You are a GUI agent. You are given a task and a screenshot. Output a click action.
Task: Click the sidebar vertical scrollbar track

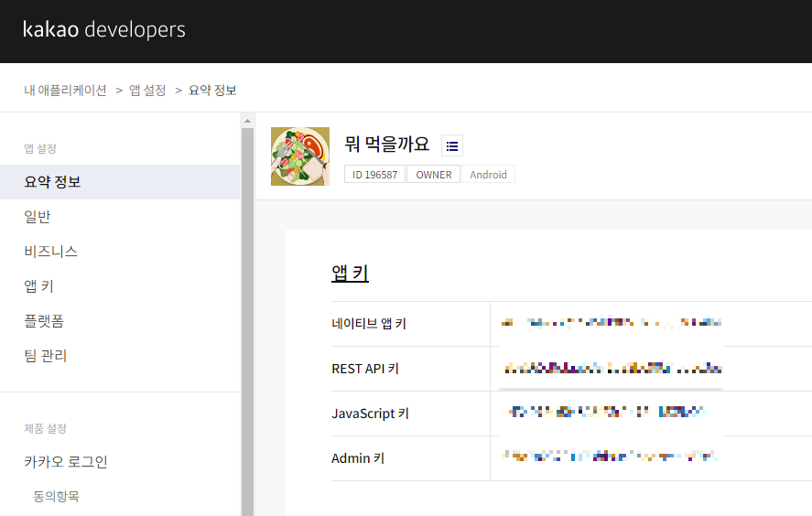(247, 321)
